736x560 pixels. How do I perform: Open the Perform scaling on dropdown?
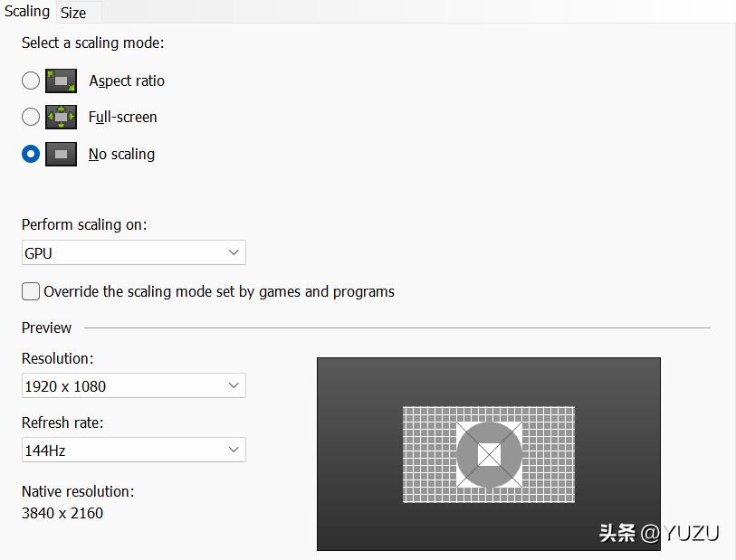tap(133, 252)
